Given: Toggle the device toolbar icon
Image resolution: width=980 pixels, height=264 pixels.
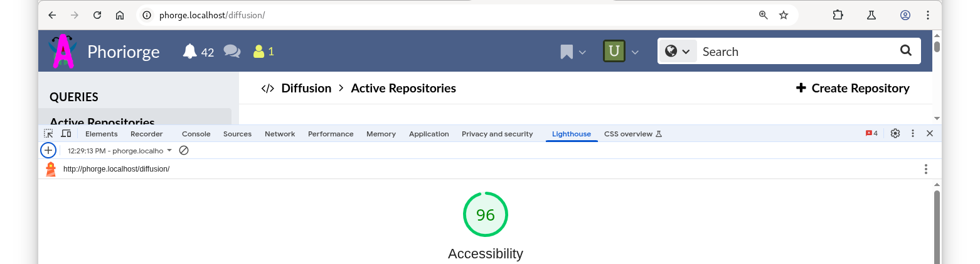Looking at the screenshot, I should 66,134.
